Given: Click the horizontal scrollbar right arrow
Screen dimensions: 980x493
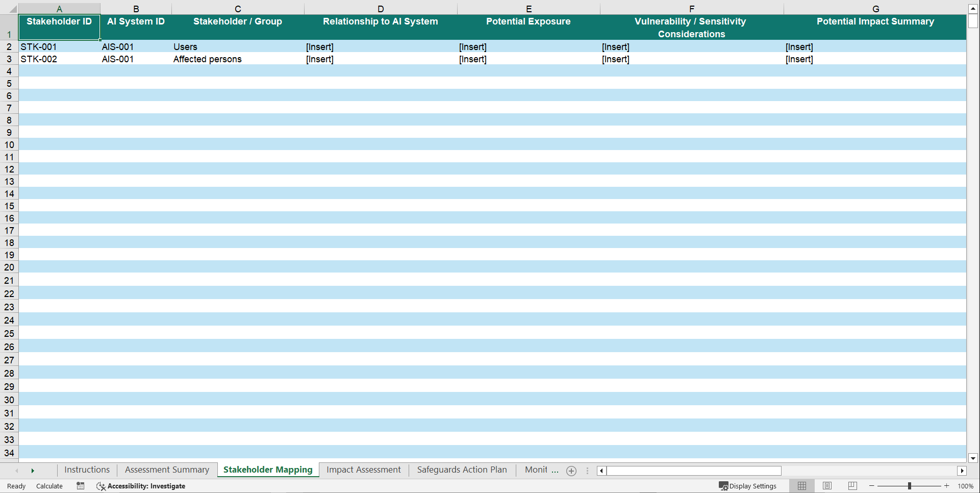Looking at the screenshot, I should (962, 471).
